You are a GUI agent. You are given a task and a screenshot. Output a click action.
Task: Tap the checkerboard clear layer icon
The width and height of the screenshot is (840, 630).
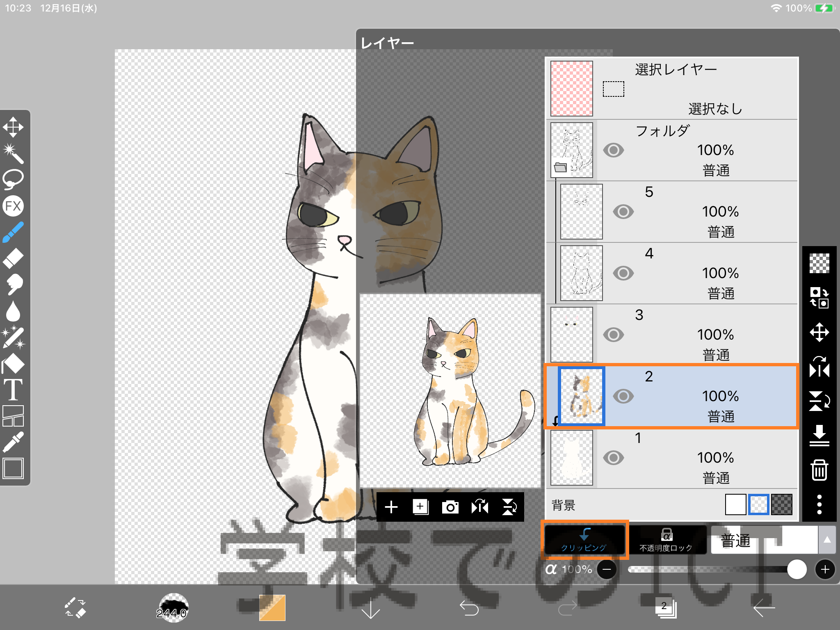click(x=819, y=263)
